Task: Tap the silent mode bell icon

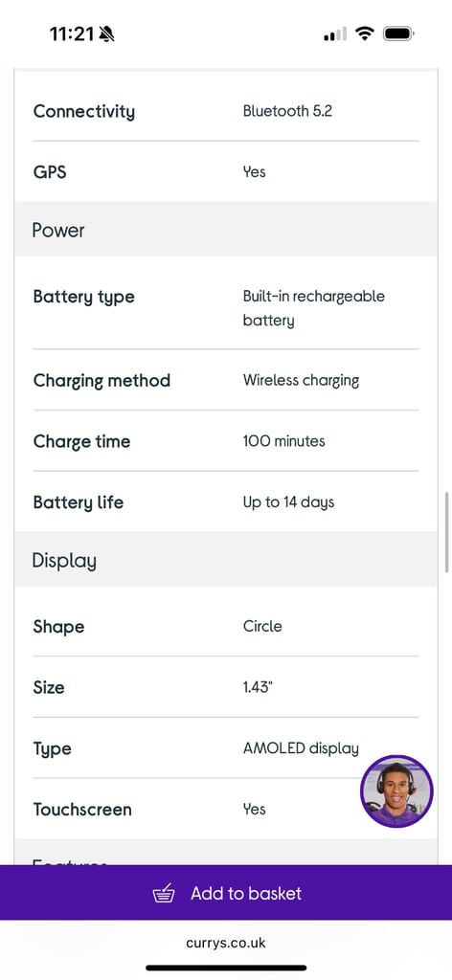Action: tap(107, 33)
